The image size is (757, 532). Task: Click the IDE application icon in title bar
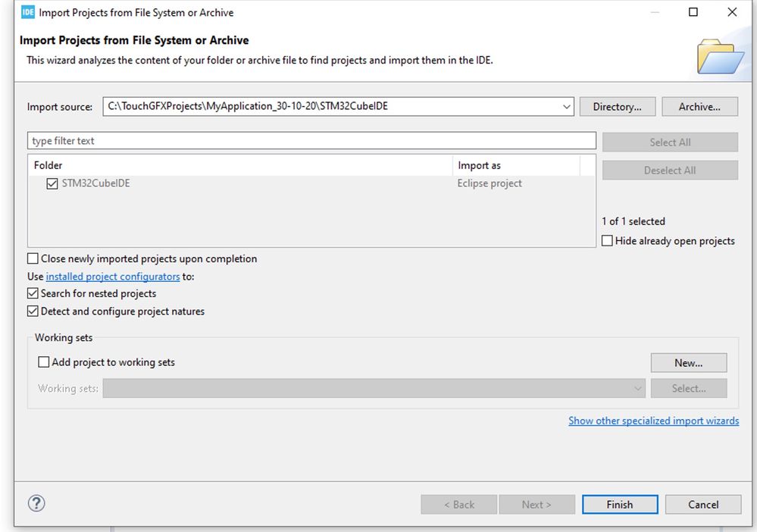(x=28, y=12)
